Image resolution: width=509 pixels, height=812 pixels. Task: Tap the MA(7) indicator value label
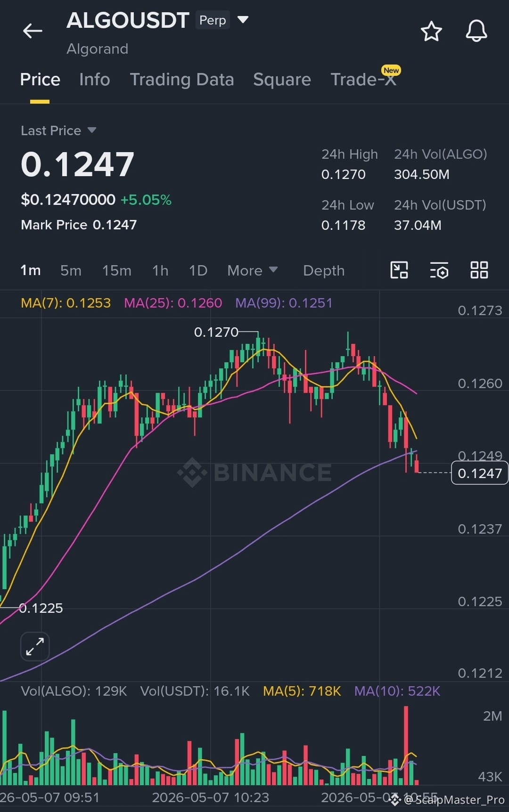66,303
